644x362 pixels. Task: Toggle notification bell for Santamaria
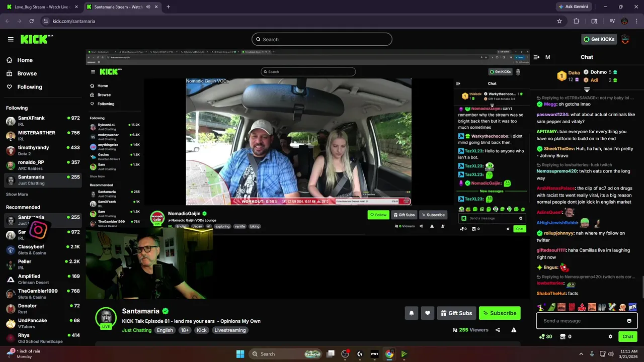(411, 313)
